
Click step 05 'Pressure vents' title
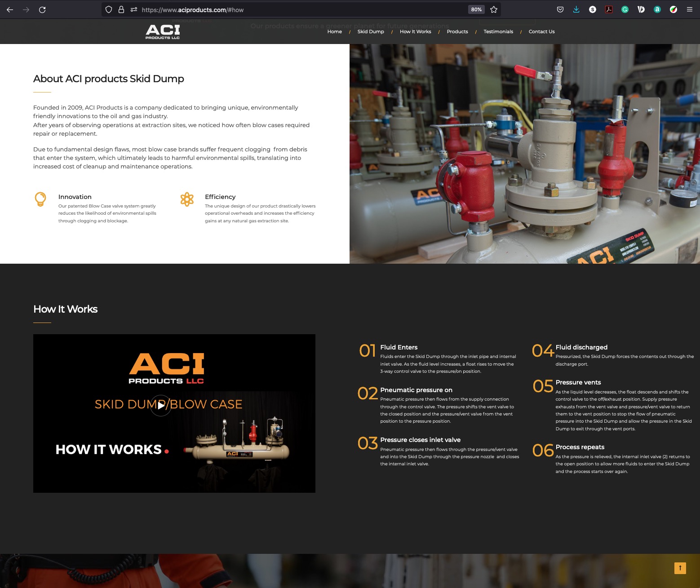coord(578,382)
